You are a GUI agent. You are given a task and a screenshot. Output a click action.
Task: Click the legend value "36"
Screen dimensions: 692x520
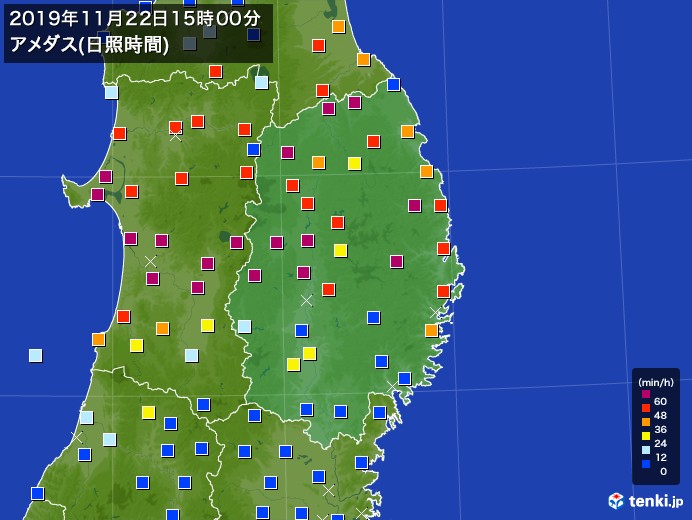click(660, 430)
